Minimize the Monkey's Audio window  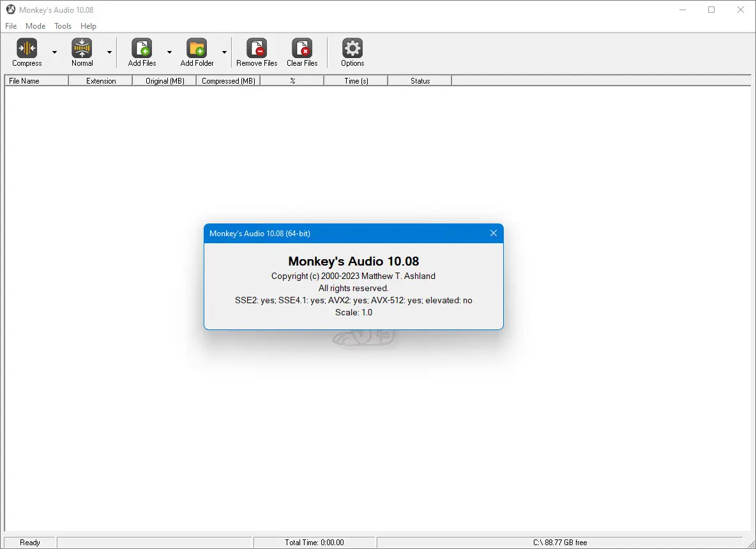click(682, 10)
